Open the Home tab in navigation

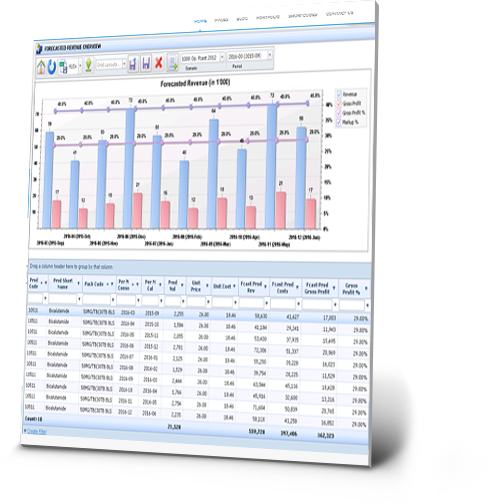tap(200, 21)
